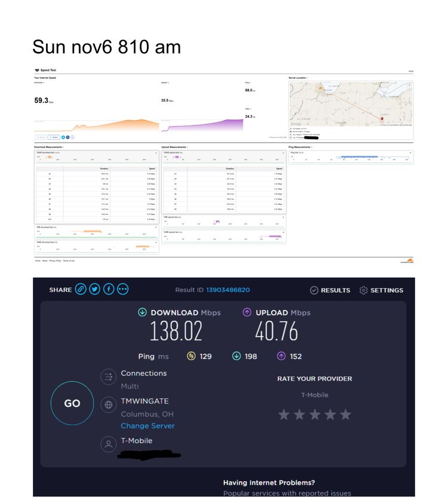448x503 pixels.
Task: Click the Speedtest settings gear icon
Action: [x=363, y=290]
